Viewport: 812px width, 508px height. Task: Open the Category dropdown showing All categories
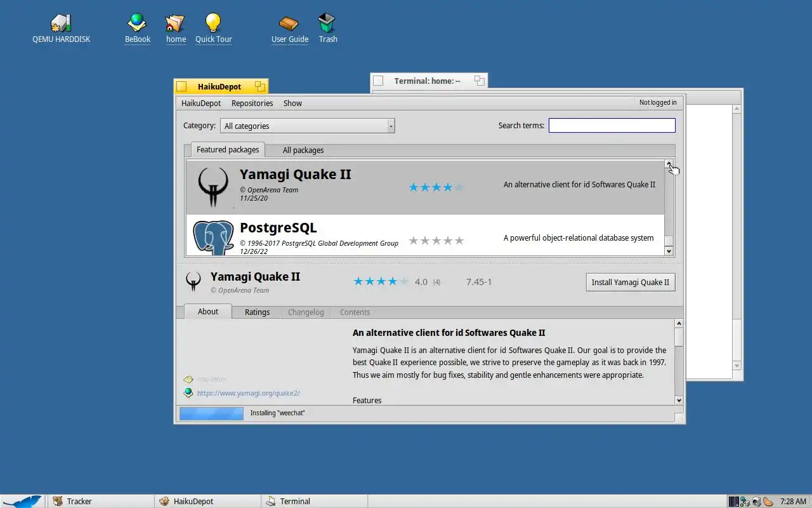pos(308,126)
